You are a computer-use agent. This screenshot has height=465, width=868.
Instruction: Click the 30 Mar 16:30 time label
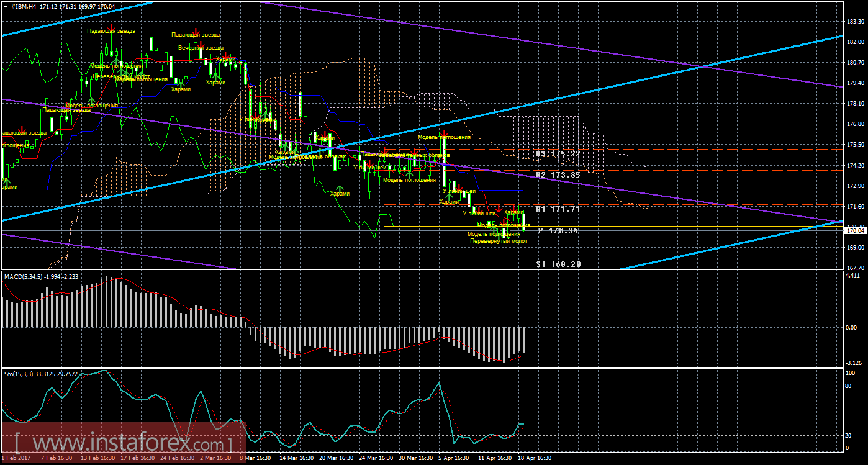[x=415, y=458]
